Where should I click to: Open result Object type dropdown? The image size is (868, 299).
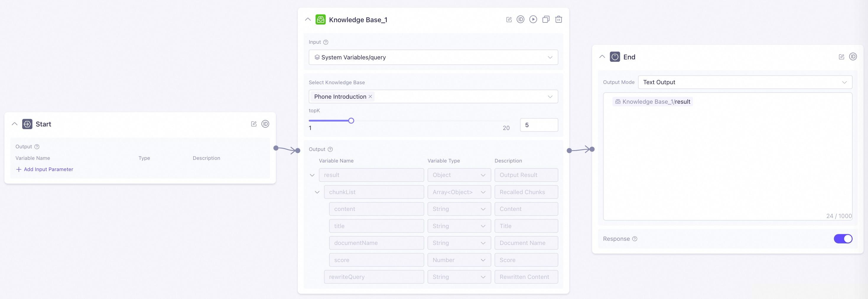click(x=459, y=175)
